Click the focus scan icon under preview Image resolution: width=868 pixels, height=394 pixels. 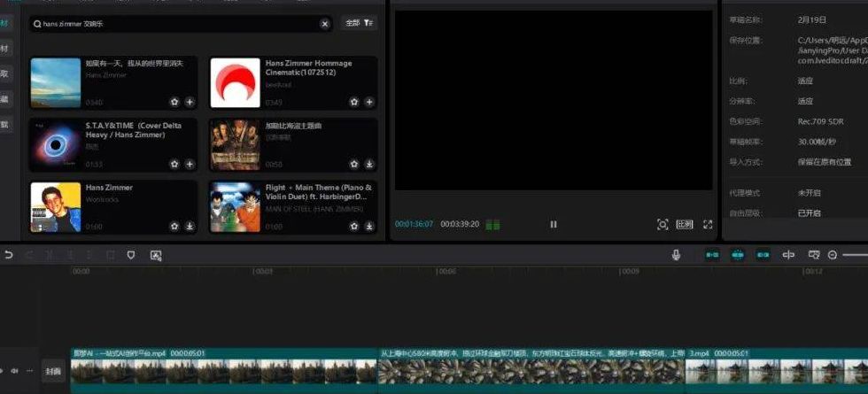[663, 225]
